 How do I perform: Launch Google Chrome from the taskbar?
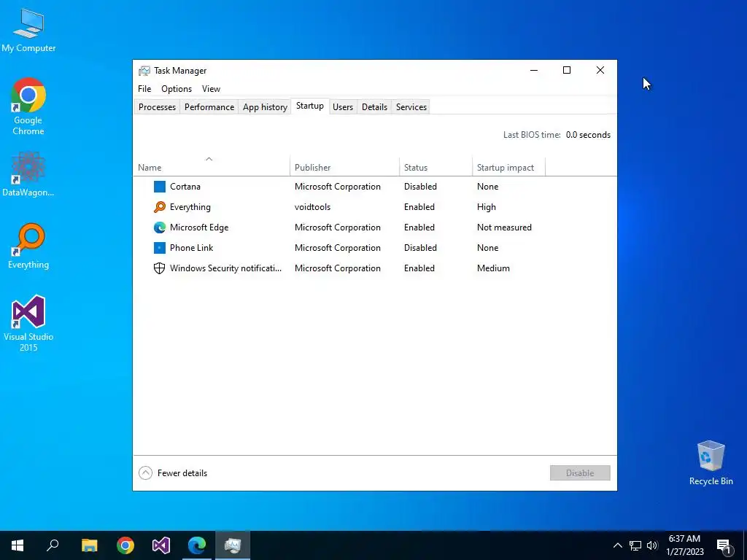click(125, 545)
